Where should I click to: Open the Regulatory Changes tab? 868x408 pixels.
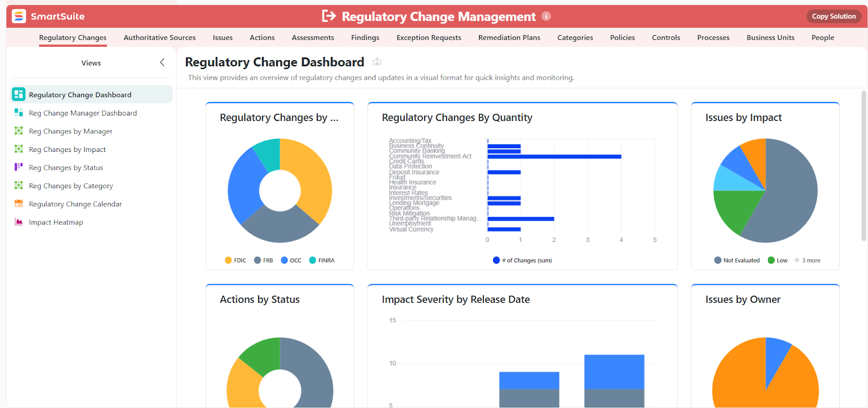click(73, 37)
